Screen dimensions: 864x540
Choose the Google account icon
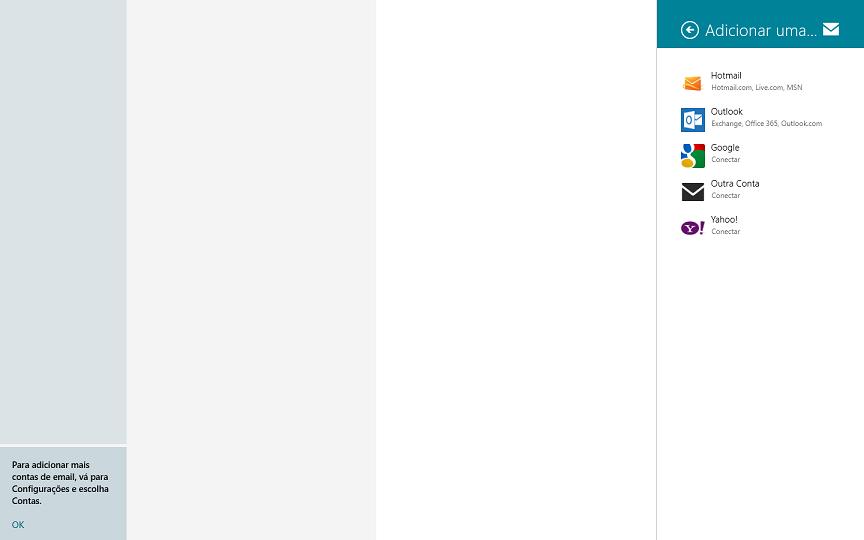click(x=693, y=156)
